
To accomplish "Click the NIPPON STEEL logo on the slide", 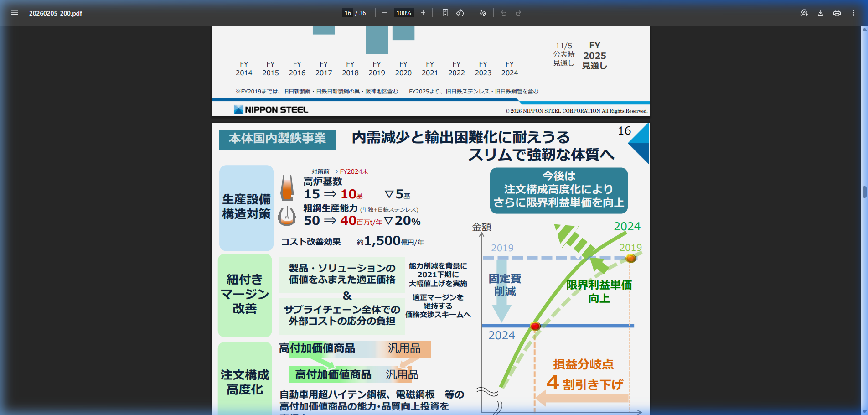I will [x=271, y=109].
